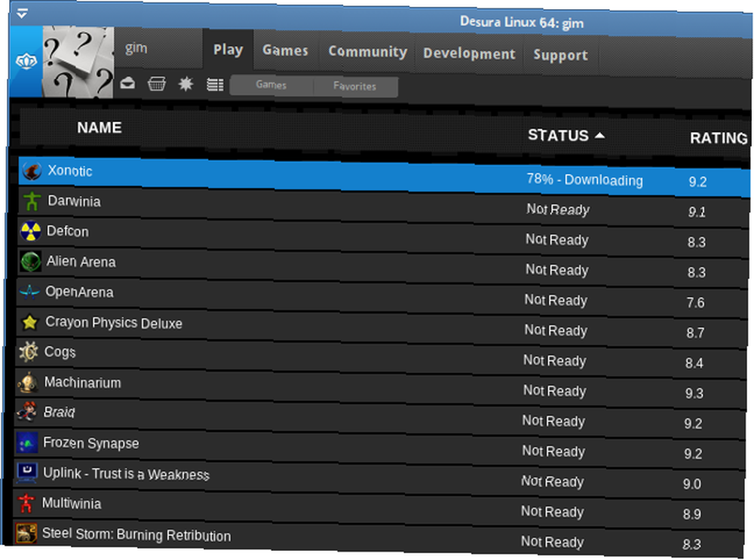Click the Machinarium robot icon
754x560 pixels.
pyautogui.click(x=28, y=382)
